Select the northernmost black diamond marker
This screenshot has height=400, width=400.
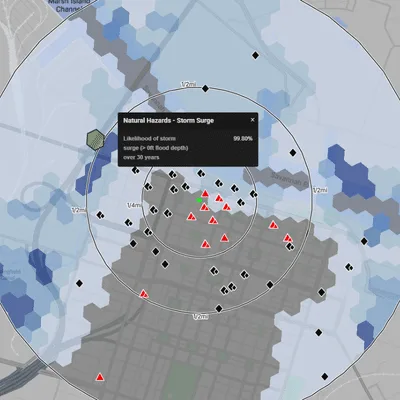click(x=255, y=55)
